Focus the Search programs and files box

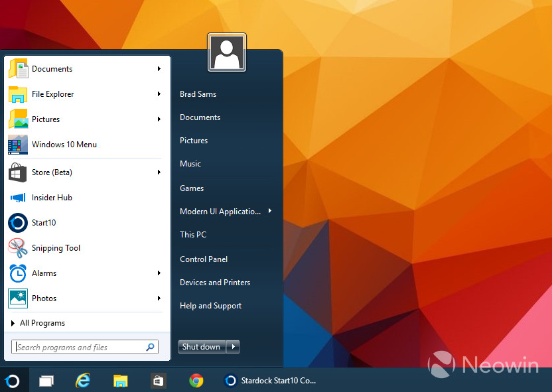[x=85, y=347]
